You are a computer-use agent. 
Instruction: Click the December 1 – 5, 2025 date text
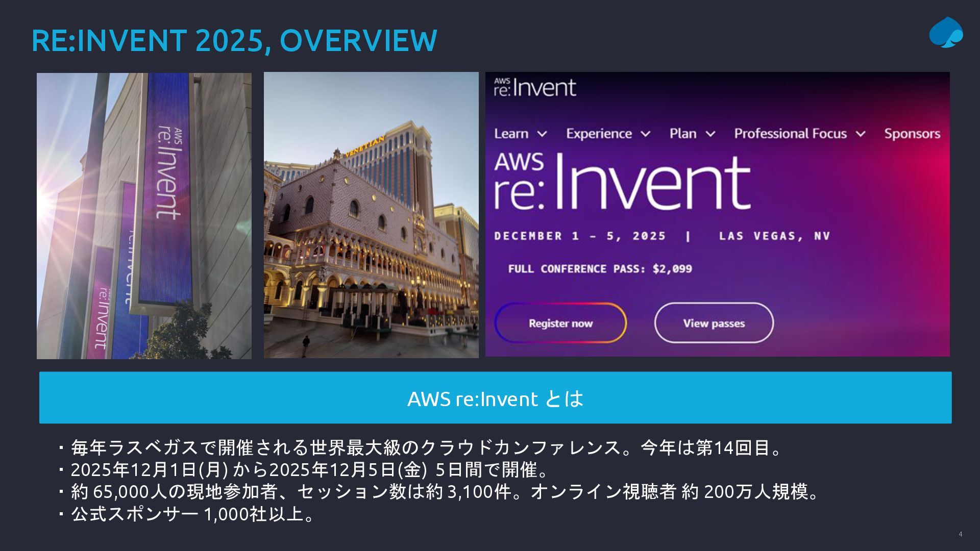(x=580, y=236)
